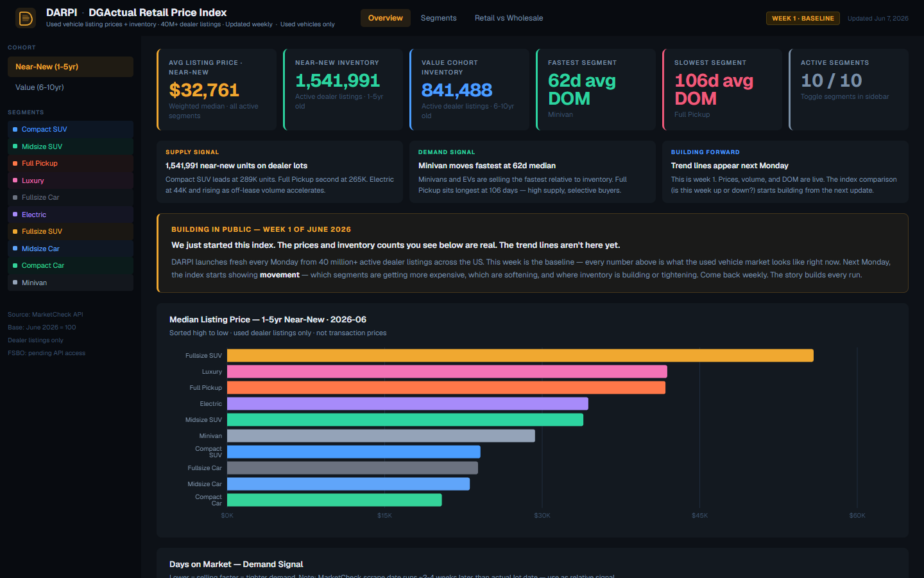Click FSBO: pending API access text
Screen dimensions: 924x578
click(x=46, y=353)
